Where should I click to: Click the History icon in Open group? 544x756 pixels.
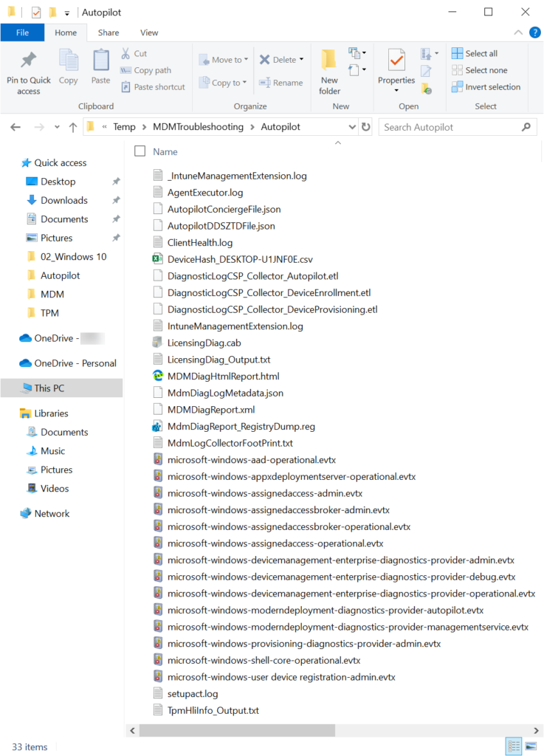point(427,89)
